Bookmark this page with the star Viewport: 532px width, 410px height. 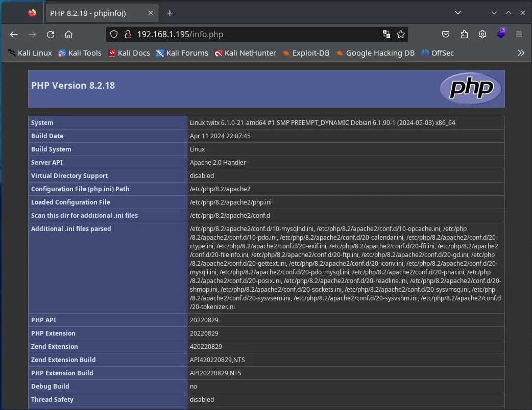(401, 34)
